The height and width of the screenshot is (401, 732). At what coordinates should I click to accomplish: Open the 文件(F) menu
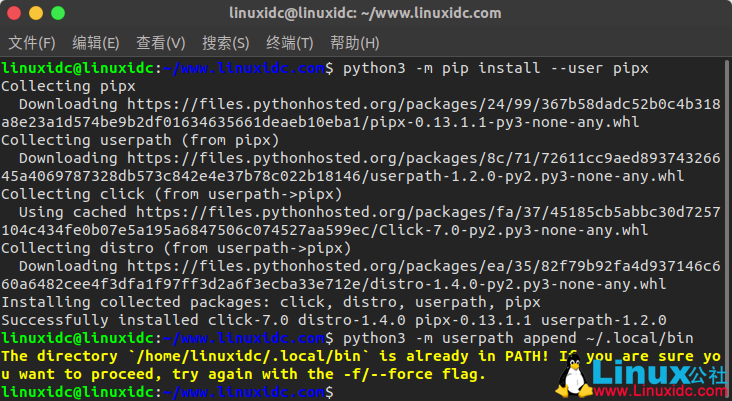point(32,43)
